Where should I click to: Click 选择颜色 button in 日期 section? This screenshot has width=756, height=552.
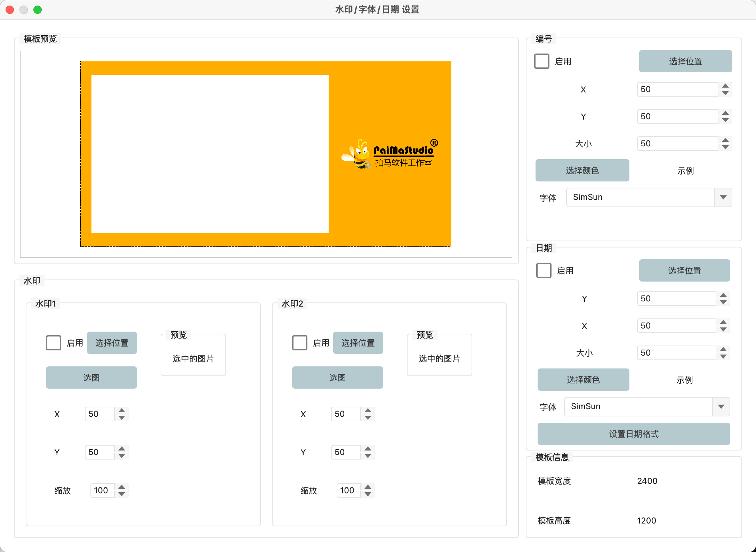point(583,380)
